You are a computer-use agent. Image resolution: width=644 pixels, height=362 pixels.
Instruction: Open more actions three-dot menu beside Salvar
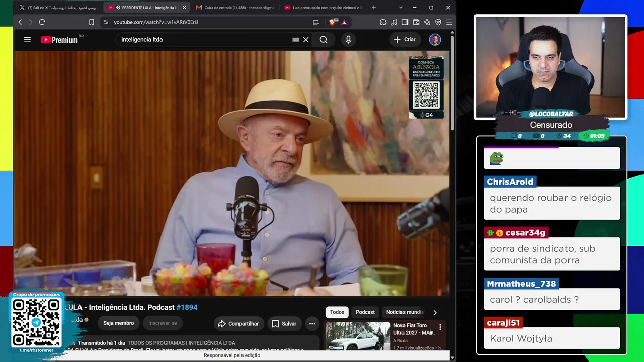pos(312,324)
